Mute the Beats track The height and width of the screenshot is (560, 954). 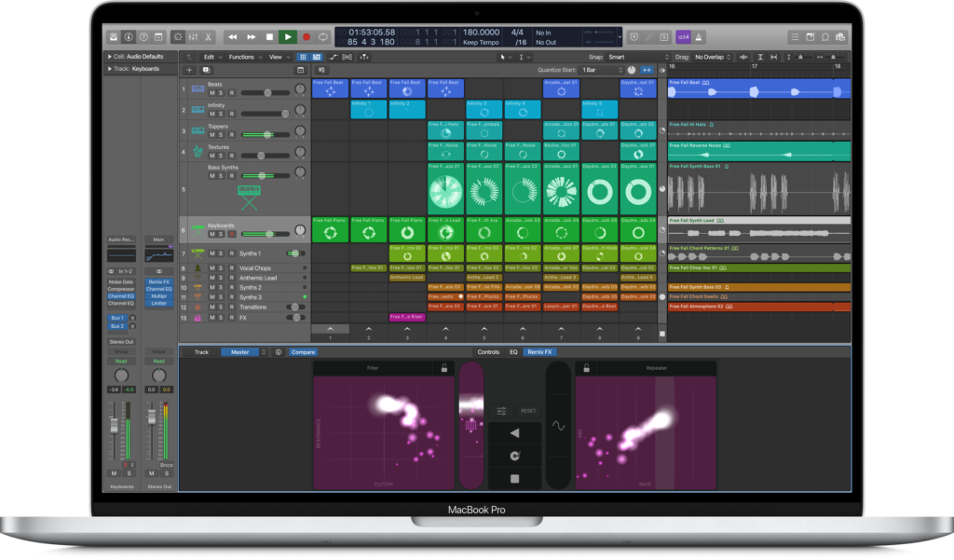coord(213,92)
